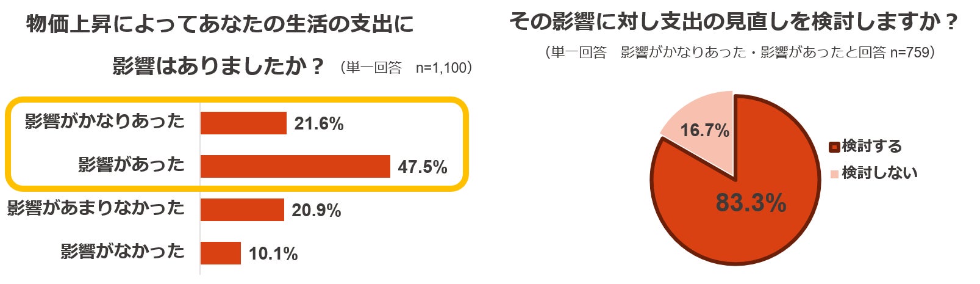Screen dimensions: 980x284
Task: Click the 10.1% data label
Action: tap(273, 254)
